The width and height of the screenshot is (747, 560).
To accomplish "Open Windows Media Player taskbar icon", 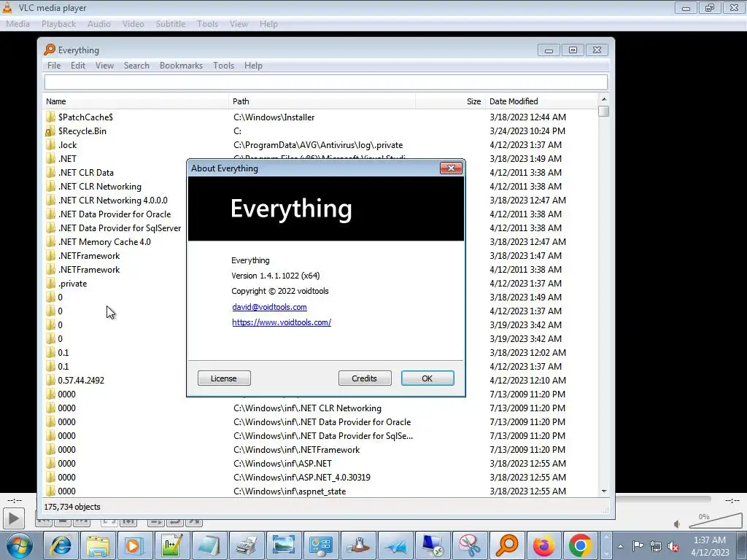I will tap(134, 545).
